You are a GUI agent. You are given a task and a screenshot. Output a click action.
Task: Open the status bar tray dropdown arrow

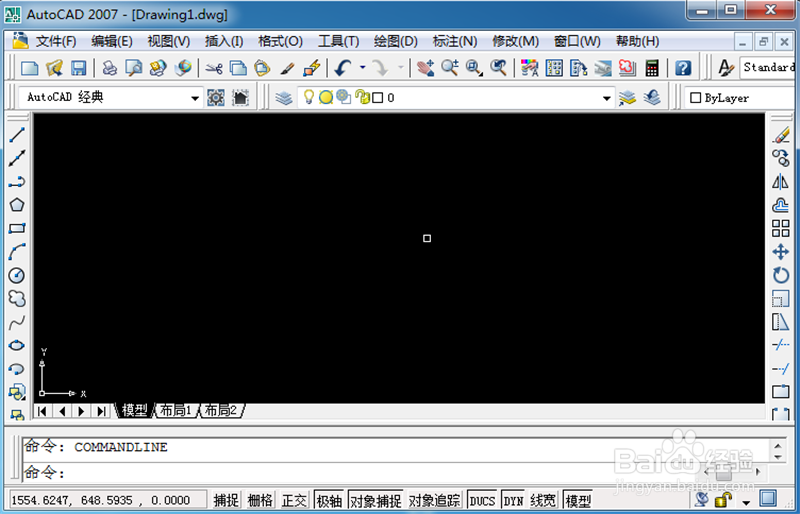coord(746,502)
